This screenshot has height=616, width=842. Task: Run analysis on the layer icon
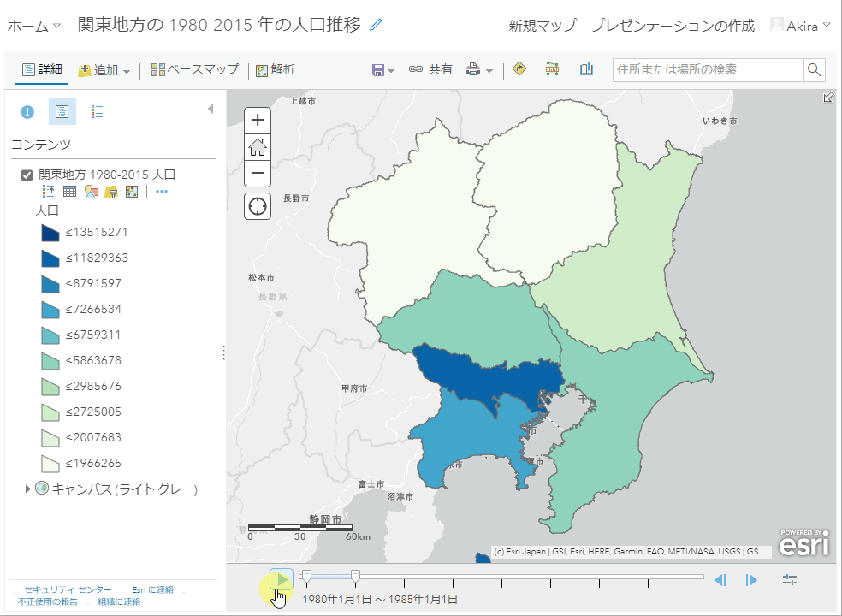[132, 191]
